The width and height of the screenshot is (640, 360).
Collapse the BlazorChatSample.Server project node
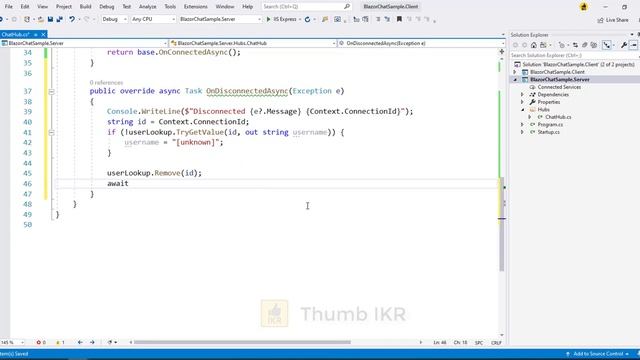515,80
